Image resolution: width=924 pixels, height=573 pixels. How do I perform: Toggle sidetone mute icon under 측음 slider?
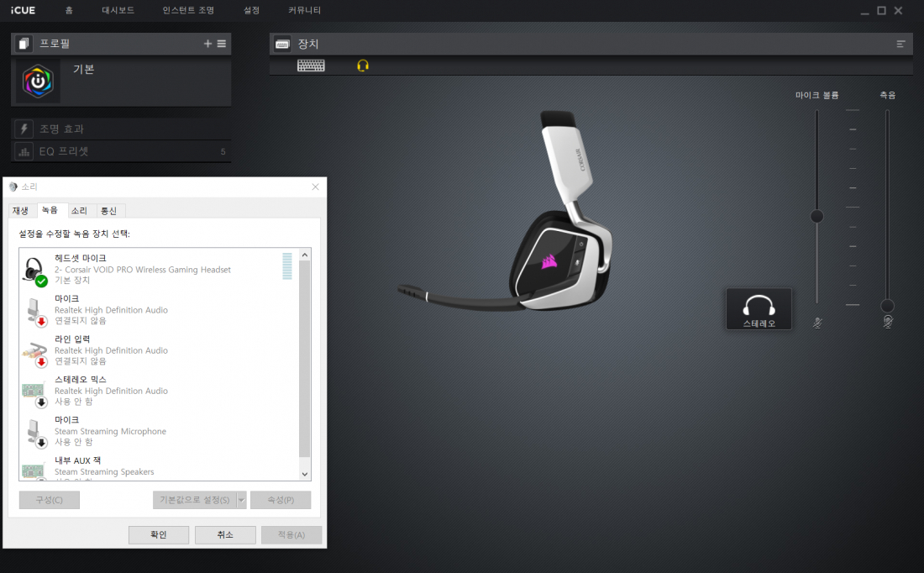click(888, 322)
